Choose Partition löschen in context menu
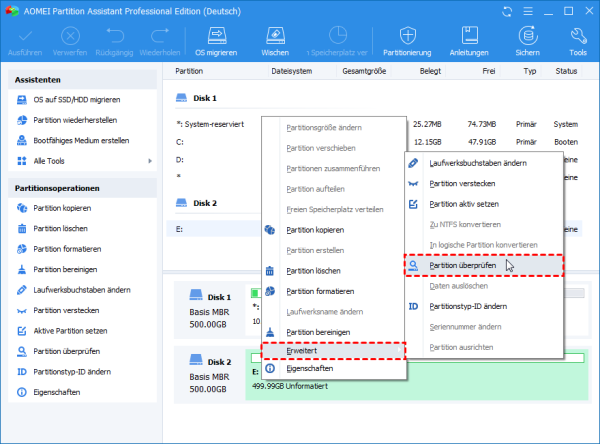The height and width of the screenshot is (444, 600). coord(333,271)
